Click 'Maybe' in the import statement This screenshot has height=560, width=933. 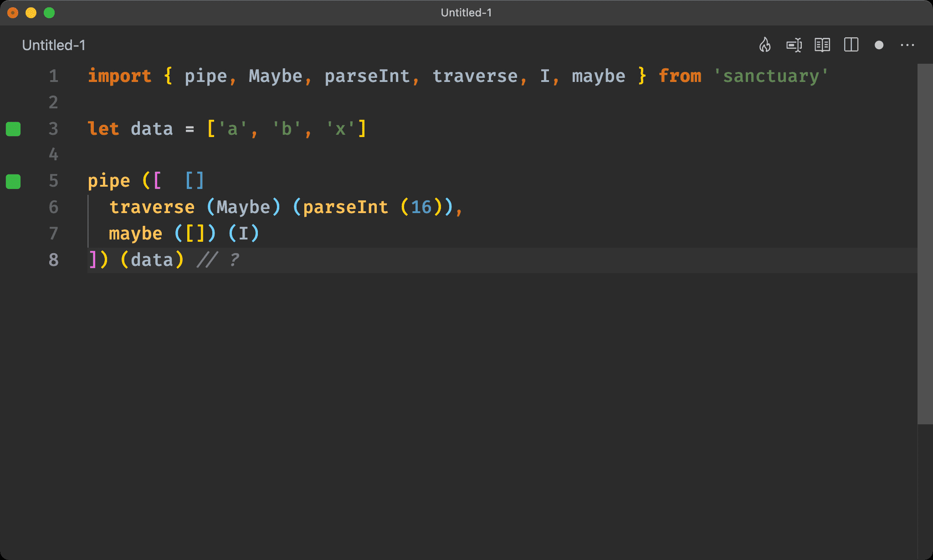[x=276, y=76]
